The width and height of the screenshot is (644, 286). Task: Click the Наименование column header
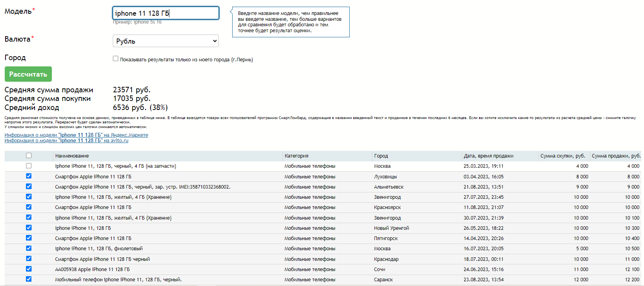pos(72,156)
